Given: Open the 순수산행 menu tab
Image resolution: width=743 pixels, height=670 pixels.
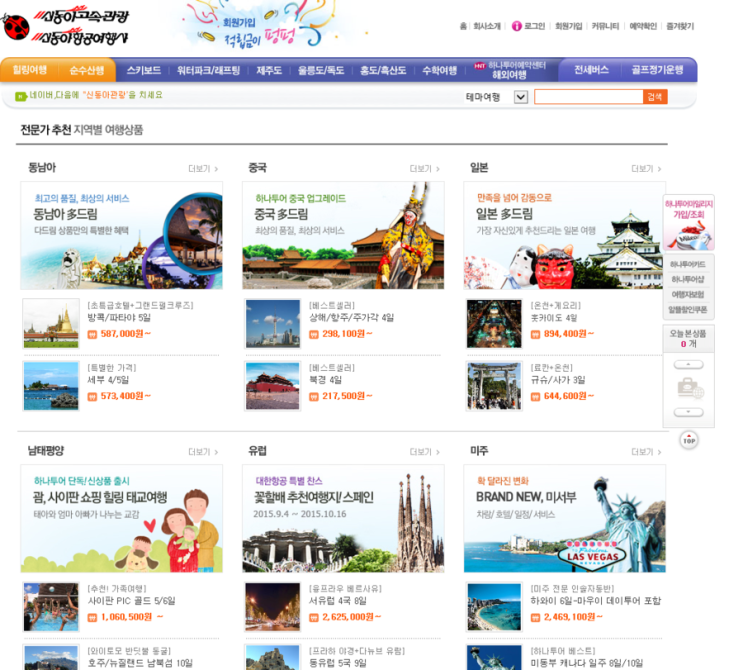Looking at the screenshot, I should pyautogui.click(x=87, y=70).
